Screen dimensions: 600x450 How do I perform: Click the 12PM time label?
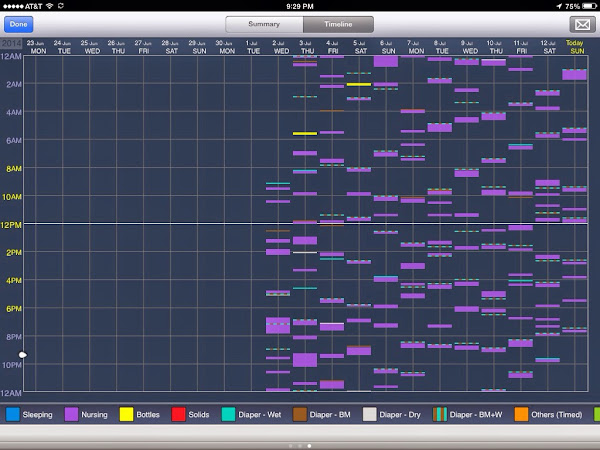11,225
